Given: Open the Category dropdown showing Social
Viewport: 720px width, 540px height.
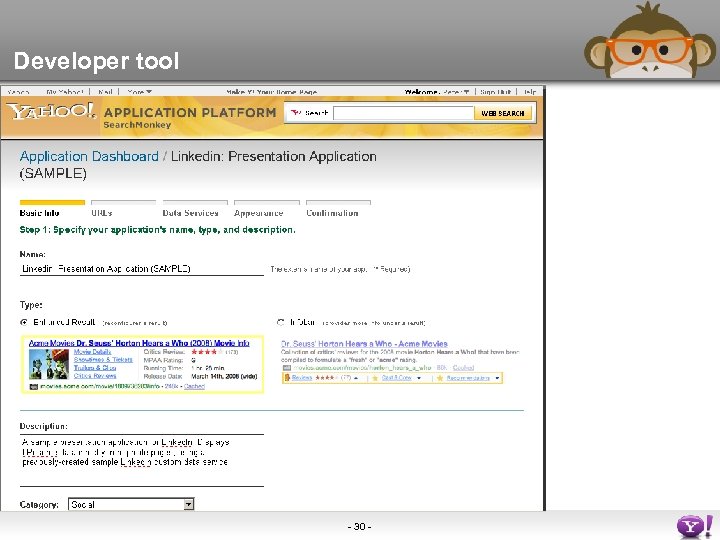Looking at the screenshot, I should [x=131, y=504].
